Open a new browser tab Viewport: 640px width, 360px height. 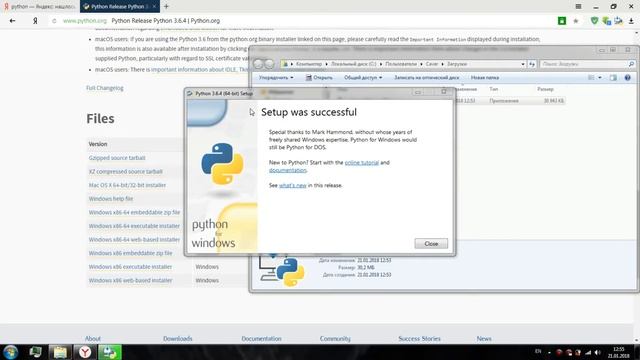pos(166,7)
